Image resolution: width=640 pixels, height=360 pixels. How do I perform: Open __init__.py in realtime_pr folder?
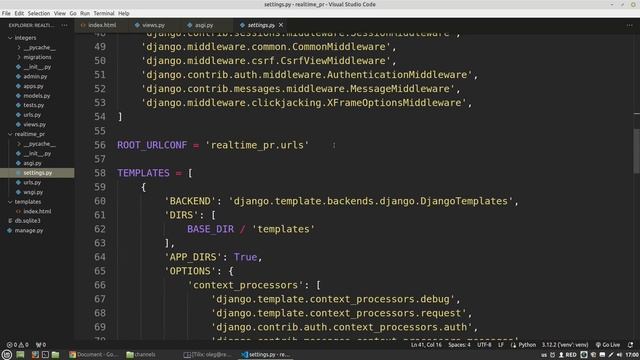tap(37, 153)
